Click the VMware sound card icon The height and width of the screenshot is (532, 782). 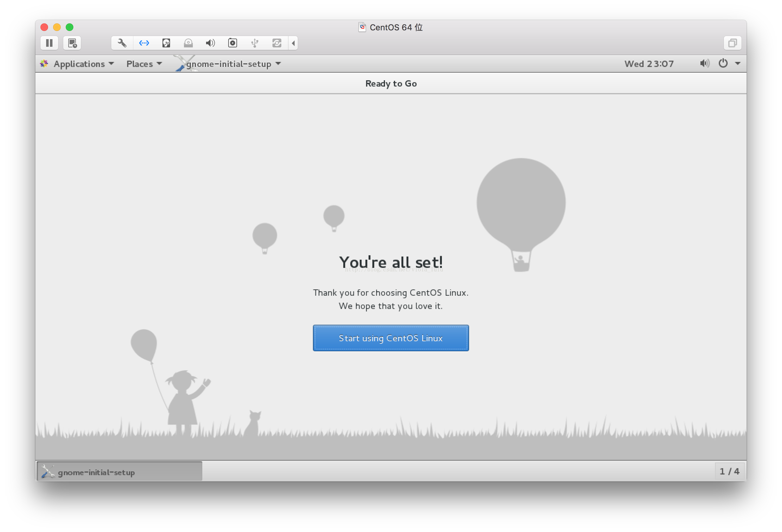click(x=210, y=43)
